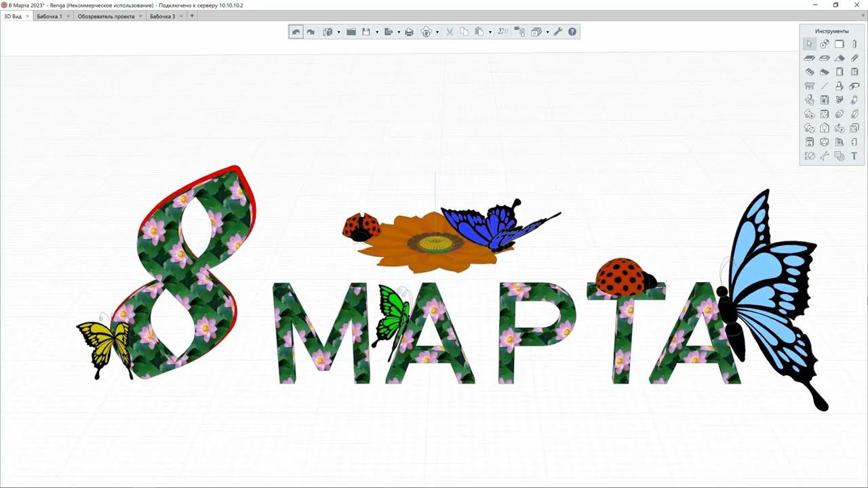
Task: Expand the Export dropdown arrow
Action: [x=399, y=33]
